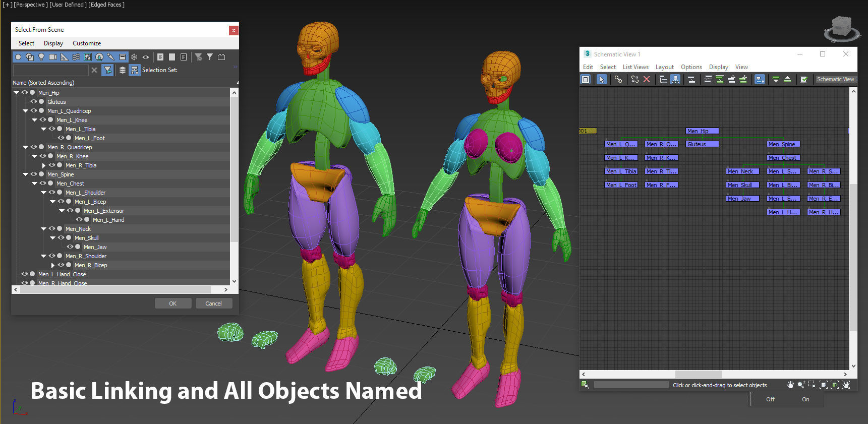
Task: Toggle Display Cameras filter icon
Action: pyautogui.click(x=53, y=57)
